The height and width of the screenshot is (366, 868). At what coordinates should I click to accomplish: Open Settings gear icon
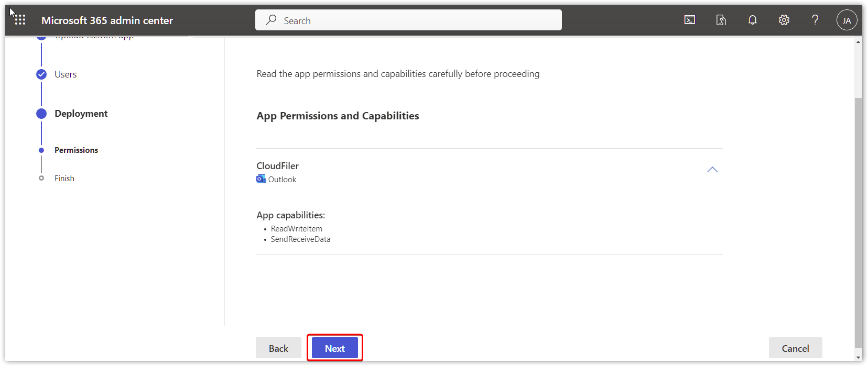point(784,20)
